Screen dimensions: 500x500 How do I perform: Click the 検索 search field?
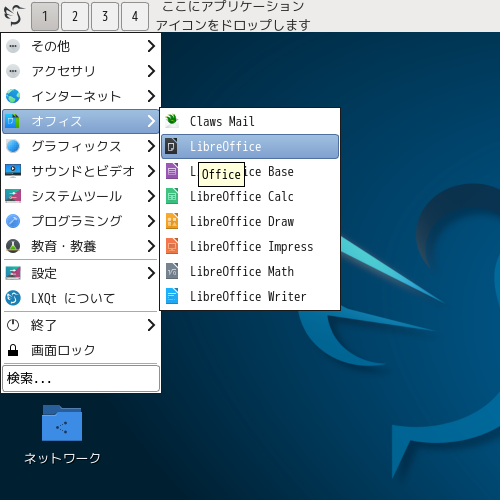tap(81, 378)
